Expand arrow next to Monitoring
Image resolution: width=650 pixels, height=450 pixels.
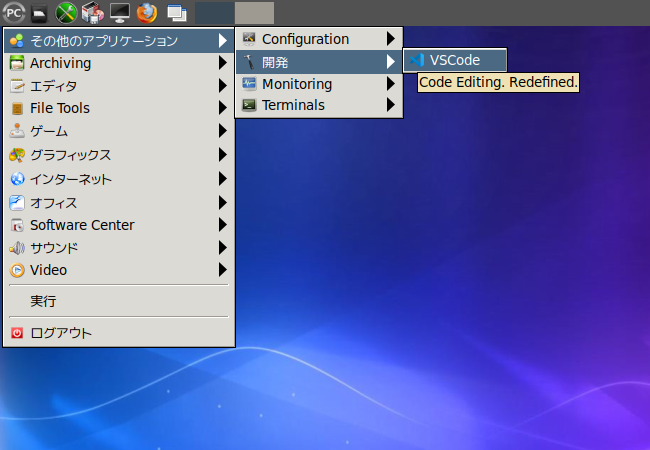[391, 84]
